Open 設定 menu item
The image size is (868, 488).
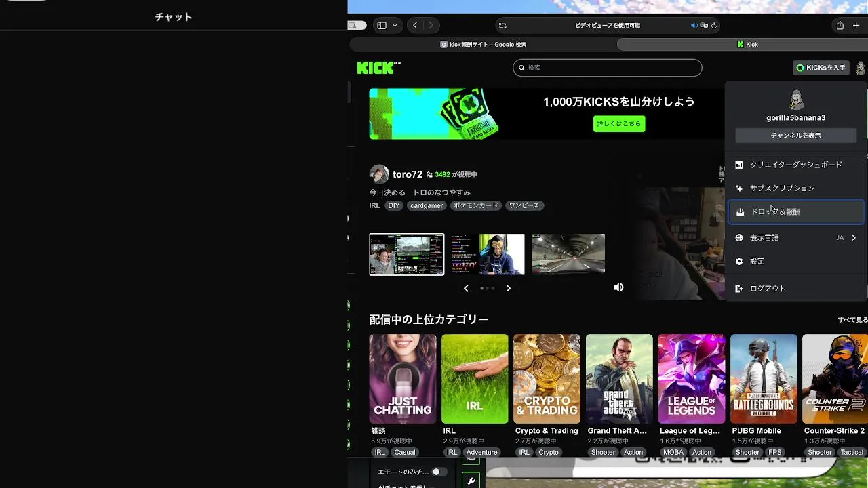pyautogui.click(x=796, y=262)
